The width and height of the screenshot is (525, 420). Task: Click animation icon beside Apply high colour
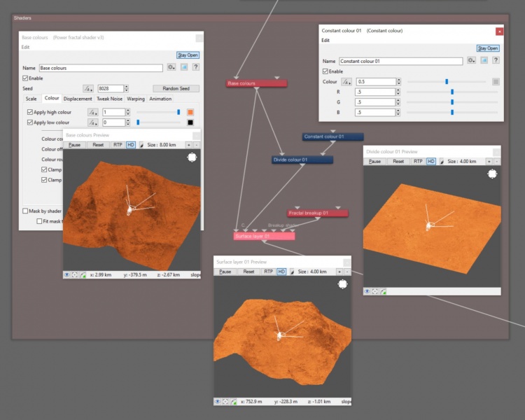click(x=92, y=113)
